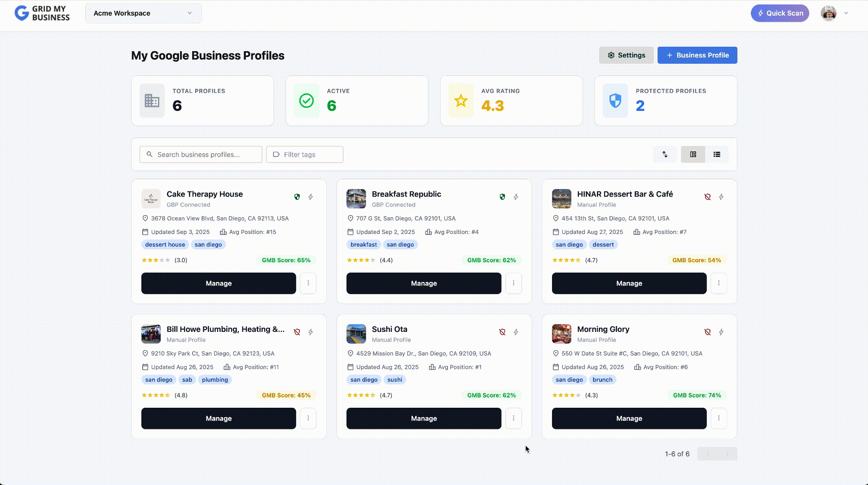This screenshot has height=485, width=868.
Task: Select the grid view icon
Action: click(693, 154)
